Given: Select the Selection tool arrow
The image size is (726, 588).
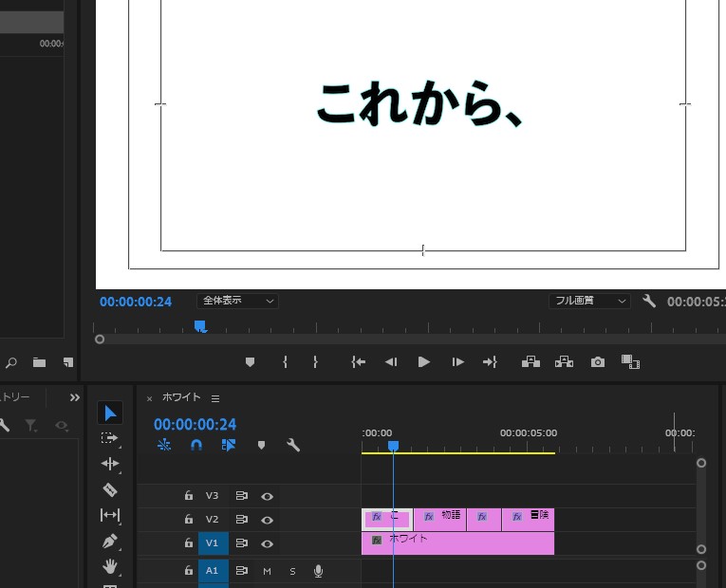Looking at the screenshot, I should click(x=110, y=413).
